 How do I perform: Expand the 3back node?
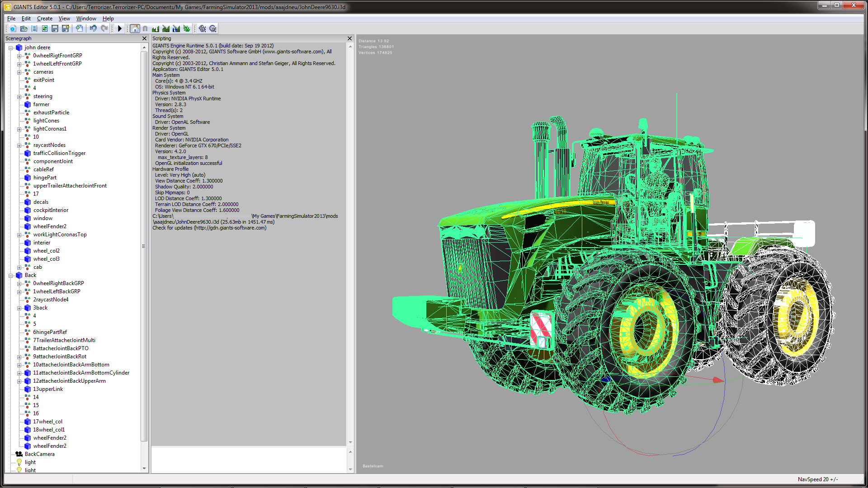(x=19, y=308)
